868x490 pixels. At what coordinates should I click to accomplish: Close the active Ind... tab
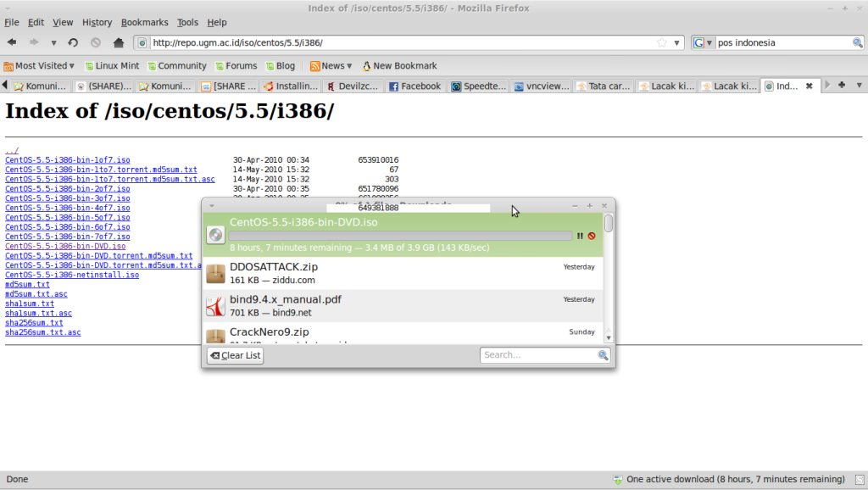809,86
